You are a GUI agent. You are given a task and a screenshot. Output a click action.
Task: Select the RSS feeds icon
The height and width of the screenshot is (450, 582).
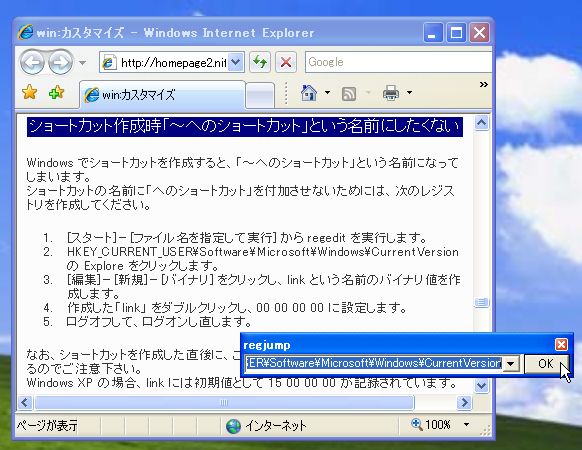coord(349,94)
